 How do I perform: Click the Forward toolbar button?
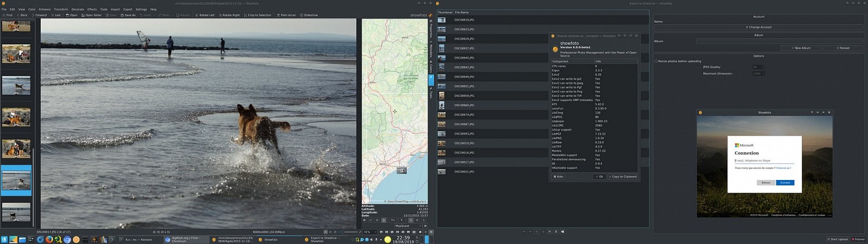39,15
